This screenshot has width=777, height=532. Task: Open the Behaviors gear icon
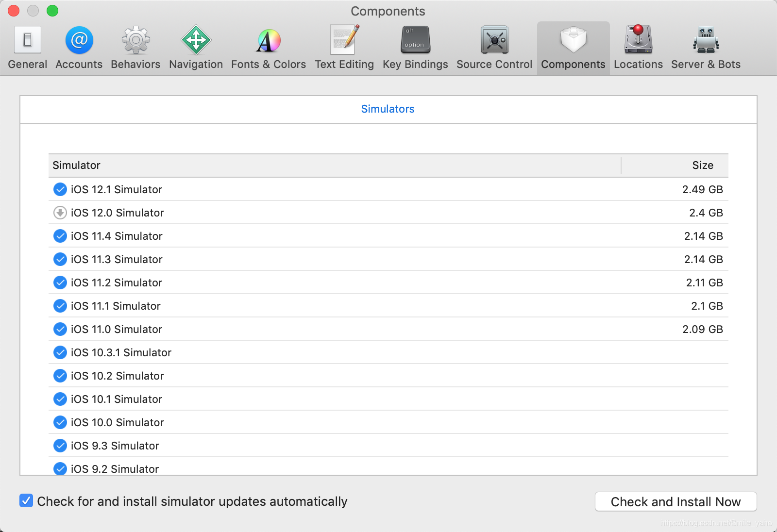[x=135, y=40]
